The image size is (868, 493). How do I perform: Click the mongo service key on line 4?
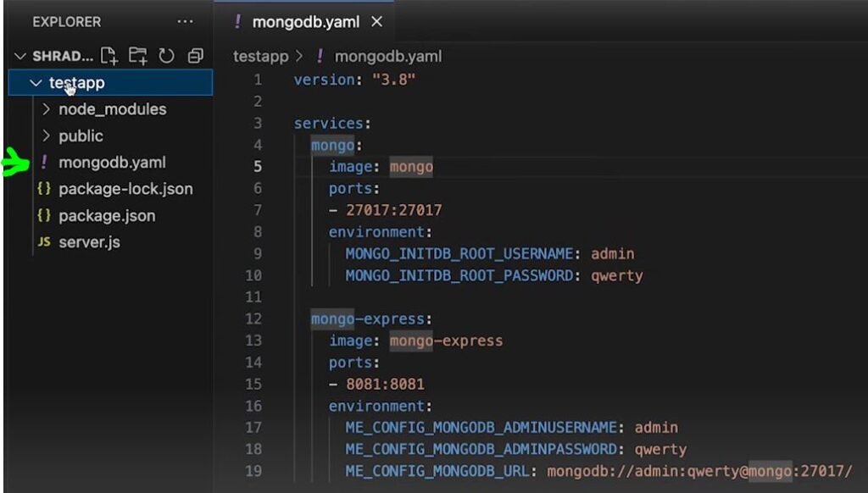pos(332,145)
